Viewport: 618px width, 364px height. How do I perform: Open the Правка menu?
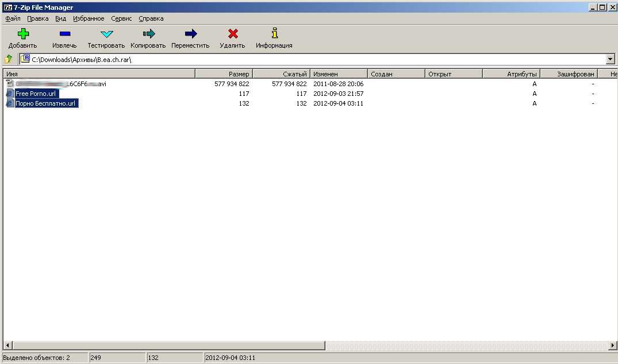38,18
